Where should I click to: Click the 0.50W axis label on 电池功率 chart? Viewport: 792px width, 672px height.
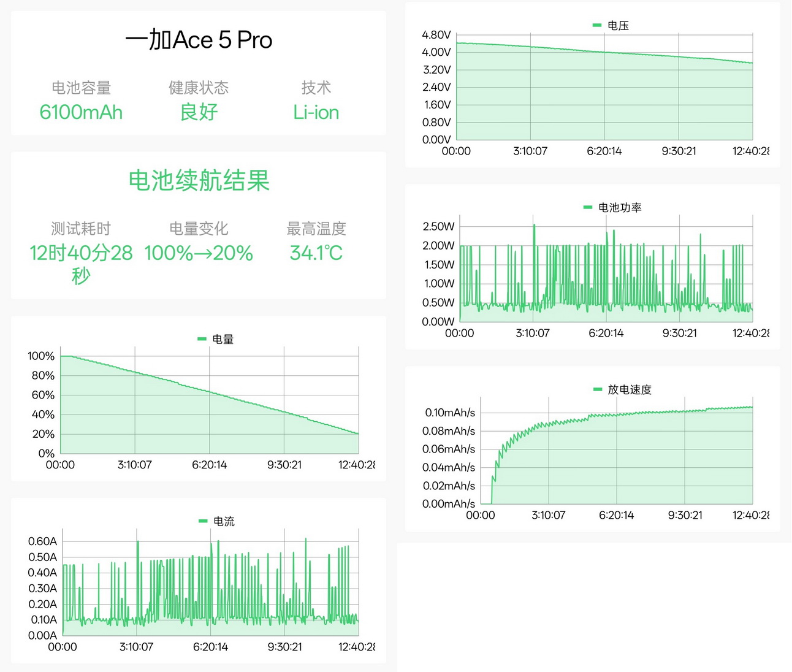click(438, 303)
